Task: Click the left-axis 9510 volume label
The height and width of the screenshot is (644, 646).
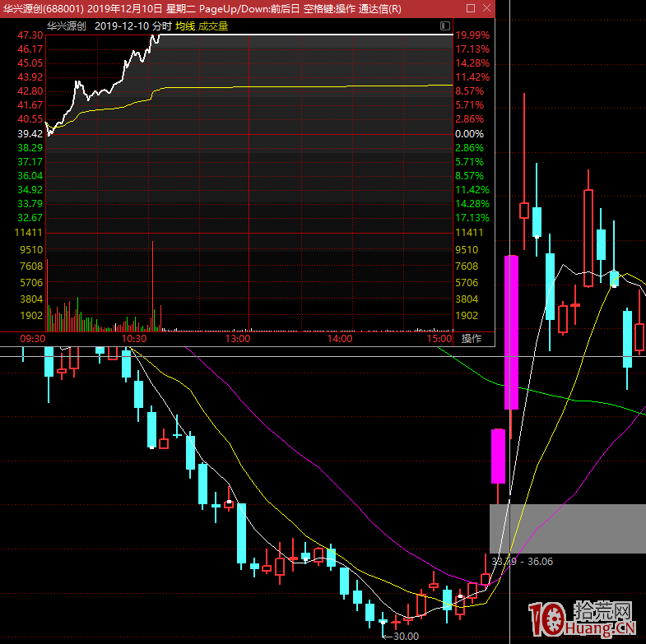Action: coord(31,250)
